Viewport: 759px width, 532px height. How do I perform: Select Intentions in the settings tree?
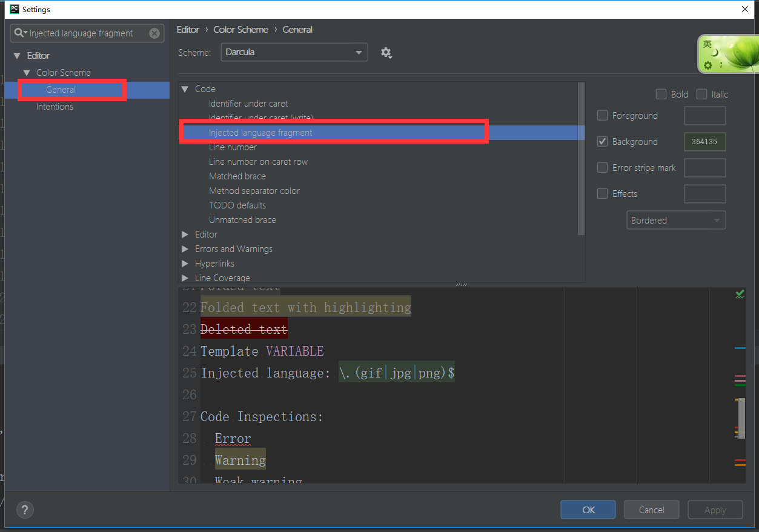pos(55,107)
